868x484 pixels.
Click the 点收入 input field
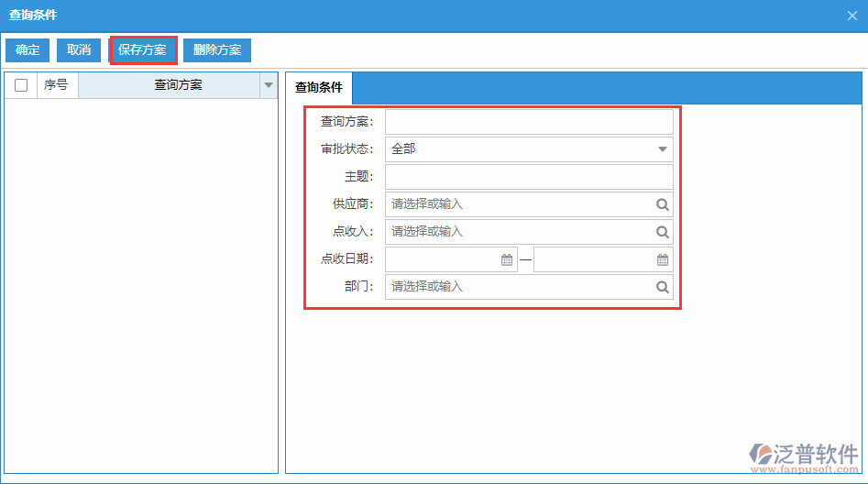(529, 232)
